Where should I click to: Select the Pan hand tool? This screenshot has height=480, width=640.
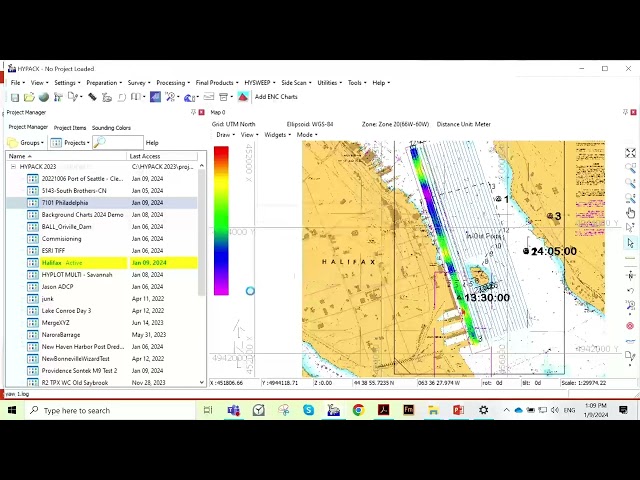[x=631, y=213]
